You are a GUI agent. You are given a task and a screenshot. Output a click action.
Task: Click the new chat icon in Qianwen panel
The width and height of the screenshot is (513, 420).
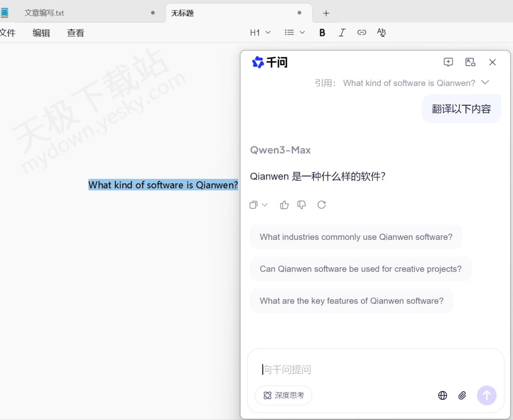point(448,62)
